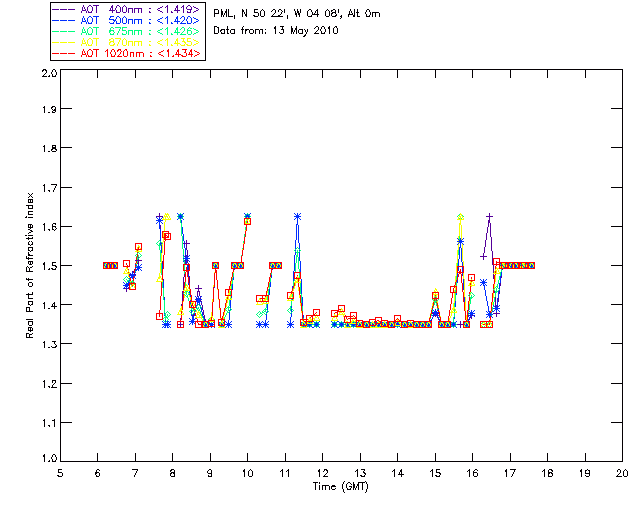Viewport: 640px width, 512px height.
Task: Click the x-axis value 17
Action: point(510,473)
